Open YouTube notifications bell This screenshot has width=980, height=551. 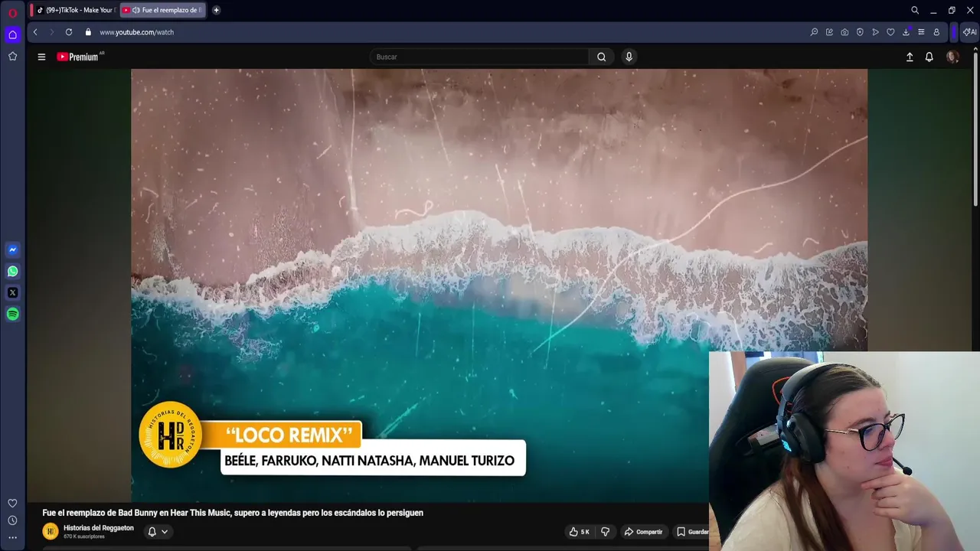[x=929, y=57]
